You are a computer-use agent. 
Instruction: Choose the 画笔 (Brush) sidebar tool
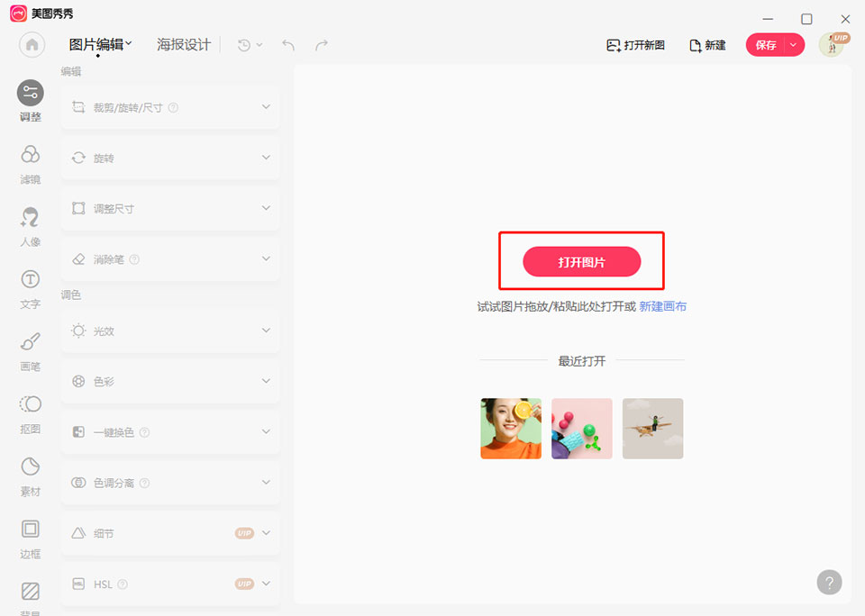[x=31, y=351]
